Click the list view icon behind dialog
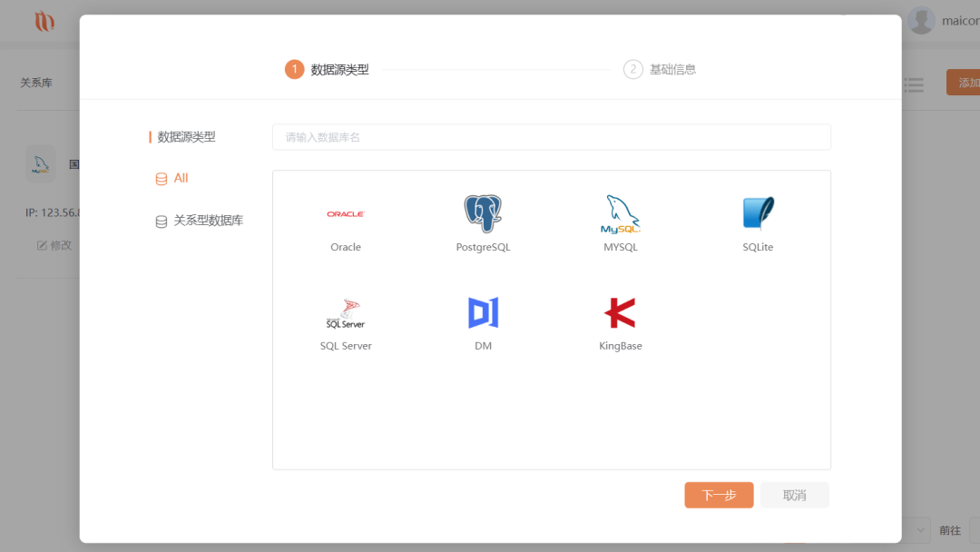This screenshot has width=980, height=552. [x=913, y=84]
